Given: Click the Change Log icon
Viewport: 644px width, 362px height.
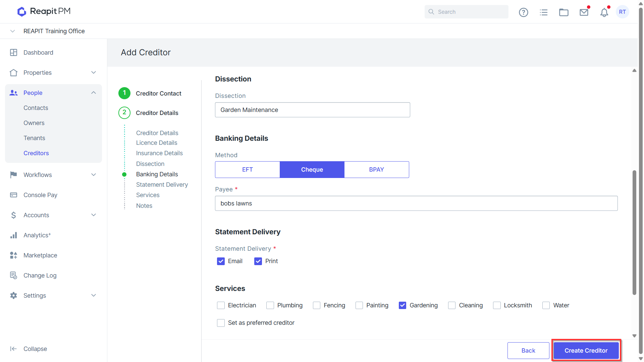Looking at the screenshot, I should click(13, 276).
